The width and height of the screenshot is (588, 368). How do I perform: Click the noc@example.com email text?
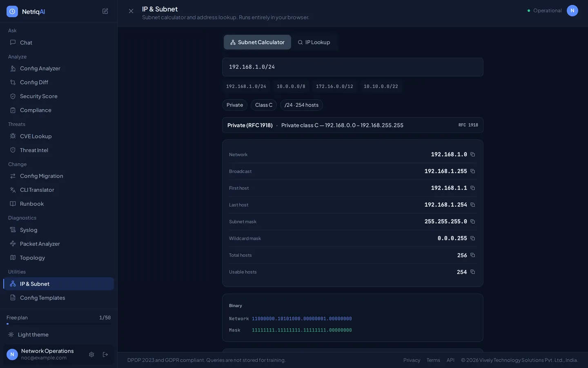coord(44,358)
